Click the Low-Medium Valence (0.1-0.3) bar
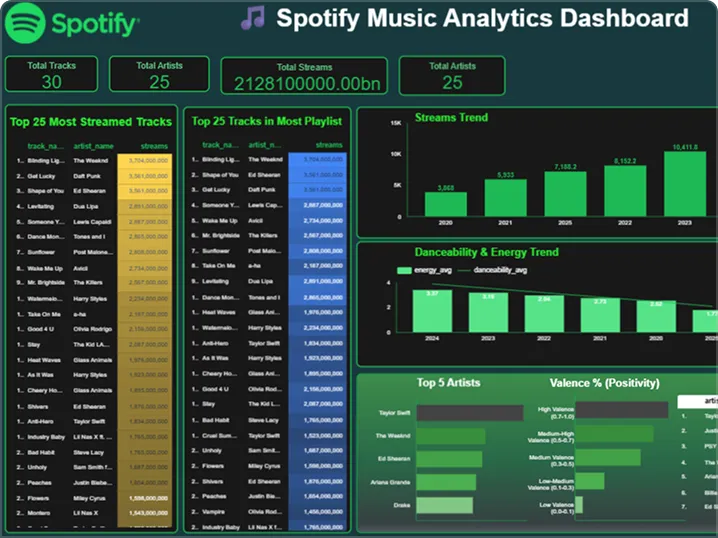 tap(590, 481)
